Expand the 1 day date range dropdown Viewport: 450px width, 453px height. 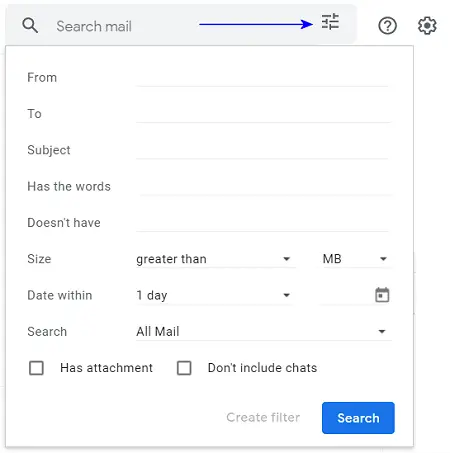click(x=215, y=295)
